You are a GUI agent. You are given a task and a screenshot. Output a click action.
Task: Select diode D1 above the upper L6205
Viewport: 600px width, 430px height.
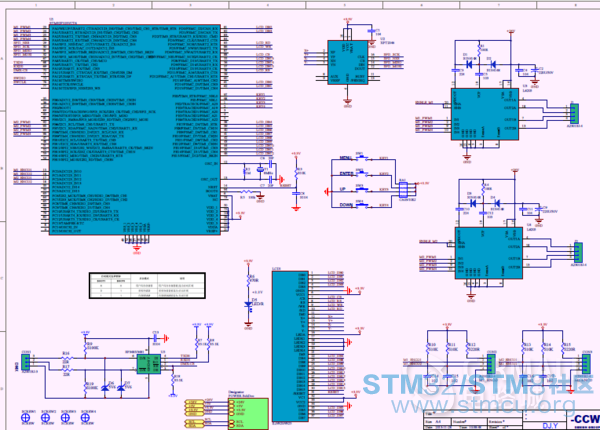pyautogui.click(x=469, y=64)
